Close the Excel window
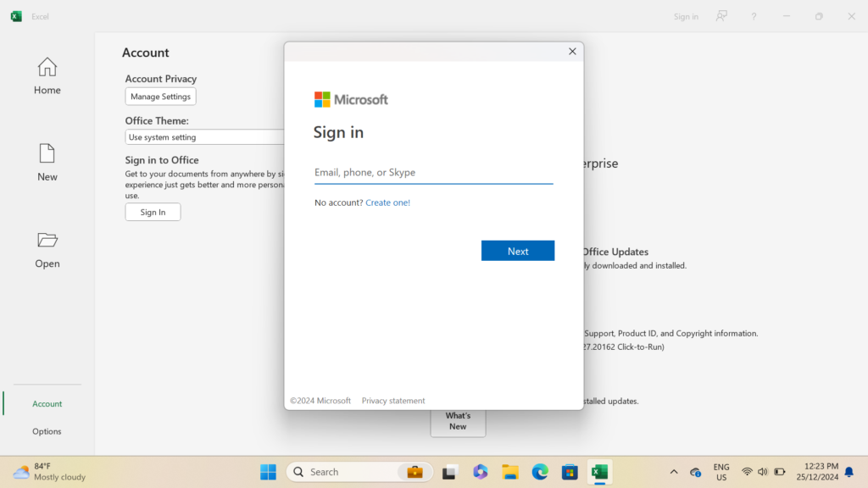 pos(851,17)
